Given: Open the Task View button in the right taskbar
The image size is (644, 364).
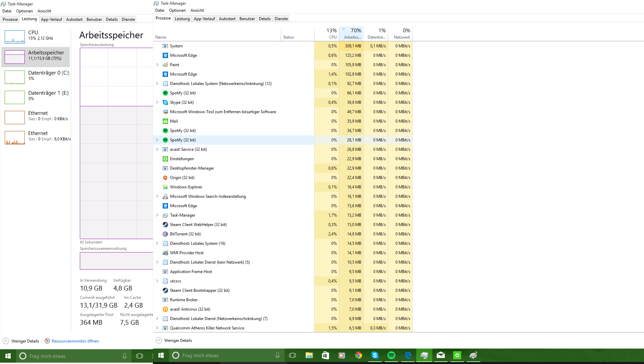Looking at the screenshot, I should pyautogui.click(x=292, y=355).
